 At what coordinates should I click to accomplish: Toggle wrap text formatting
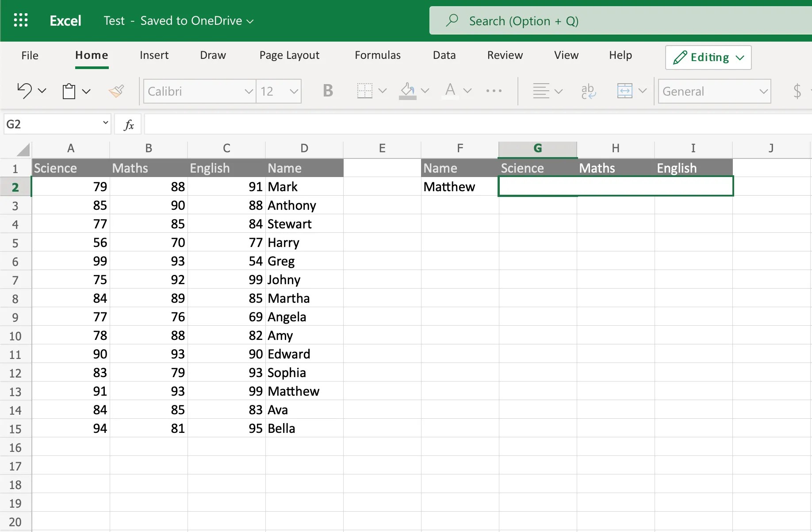point(588,91)
